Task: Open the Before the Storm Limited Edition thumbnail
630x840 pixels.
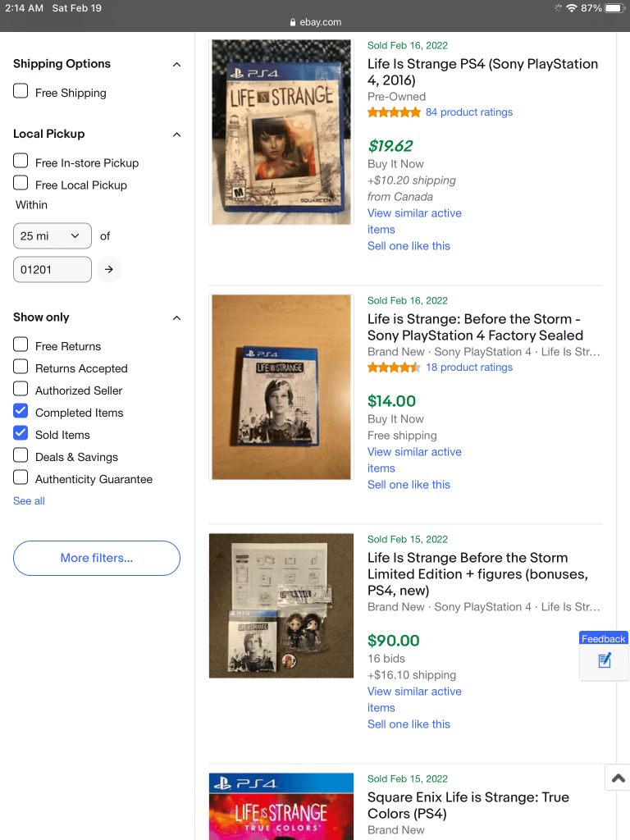Action: 281,606
